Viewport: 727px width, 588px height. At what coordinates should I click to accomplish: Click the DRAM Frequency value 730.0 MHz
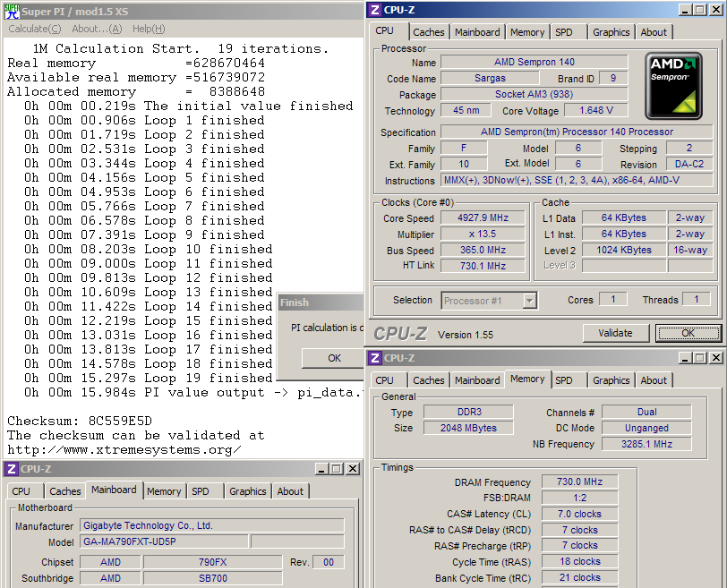[x=579, y=481]
